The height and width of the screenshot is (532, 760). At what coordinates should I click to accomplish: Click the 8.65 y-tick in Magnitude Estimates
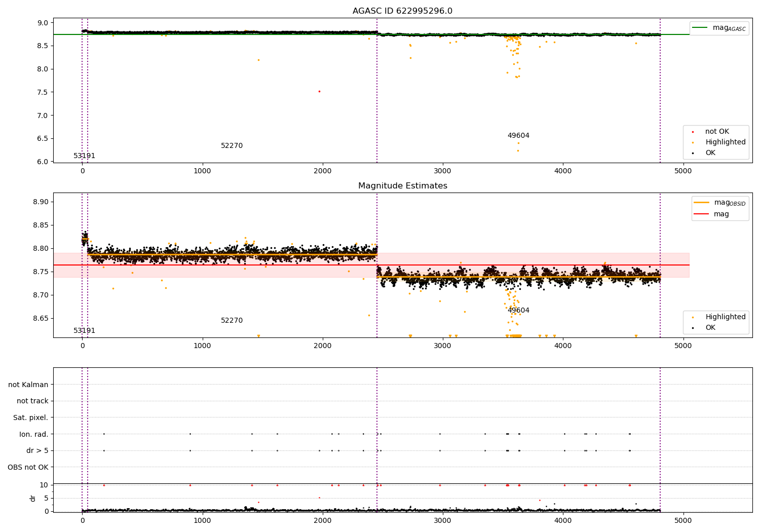point(41,318)
